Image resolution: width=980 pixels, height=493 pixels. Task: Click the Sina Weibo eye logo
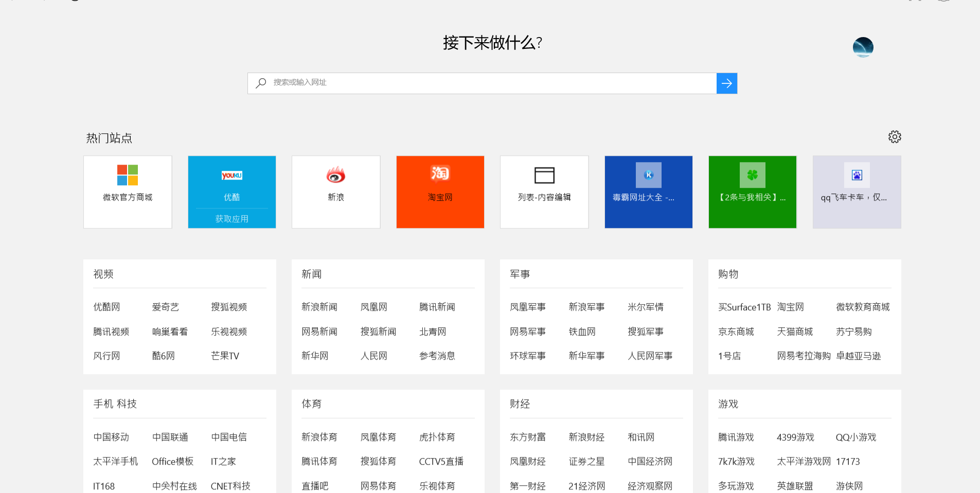(x=336, y=175)
